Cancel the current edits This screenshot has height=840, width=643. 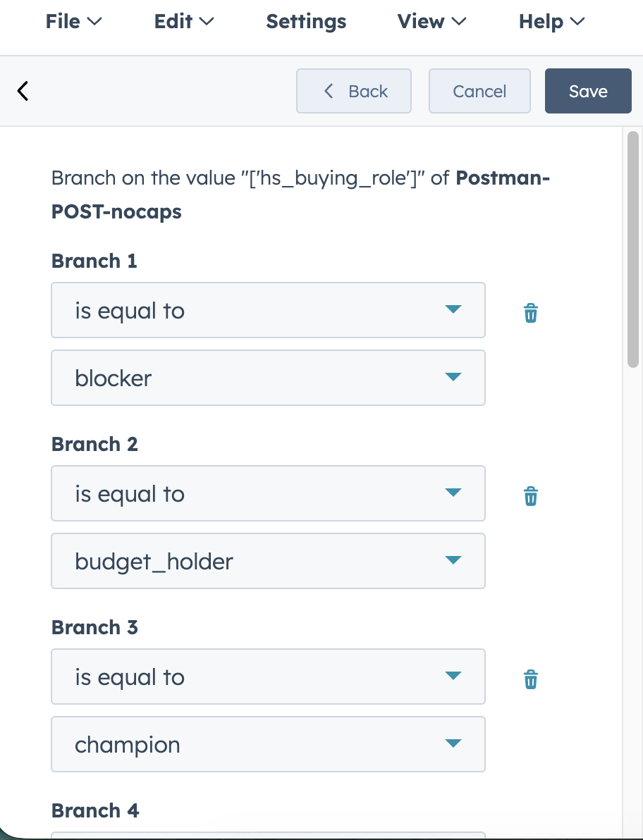pyautogui.click(x=479, y=90)
